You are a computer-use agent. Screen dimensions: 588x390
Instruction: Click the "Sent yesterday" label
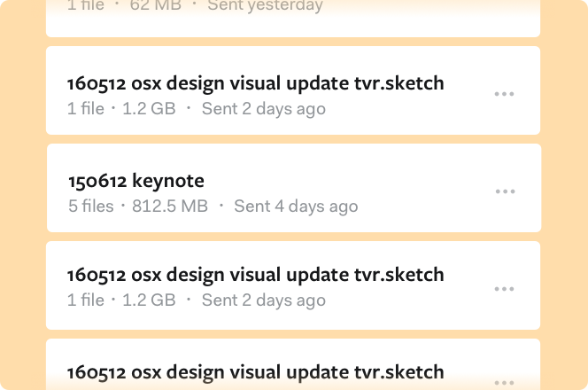(x=265, y=6)
